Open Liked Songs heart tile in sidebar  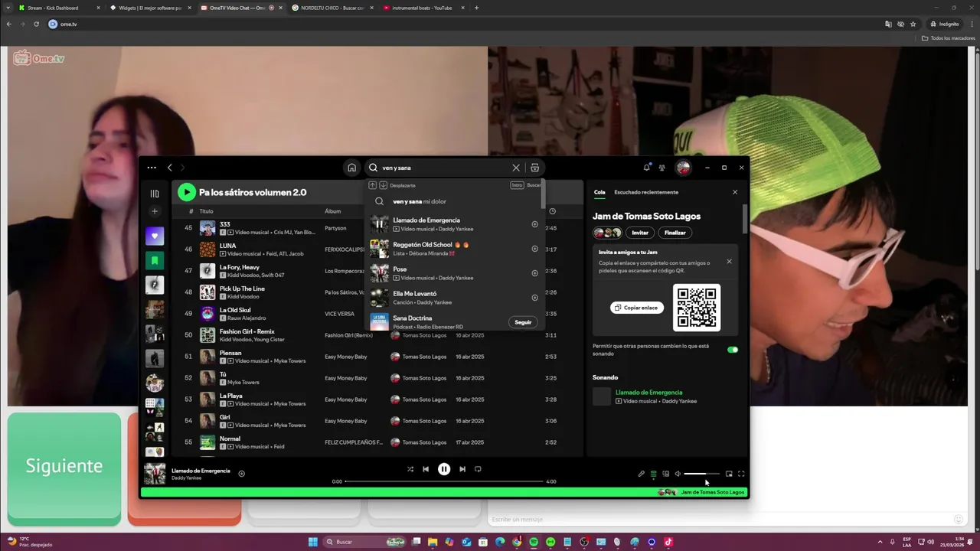155,236
